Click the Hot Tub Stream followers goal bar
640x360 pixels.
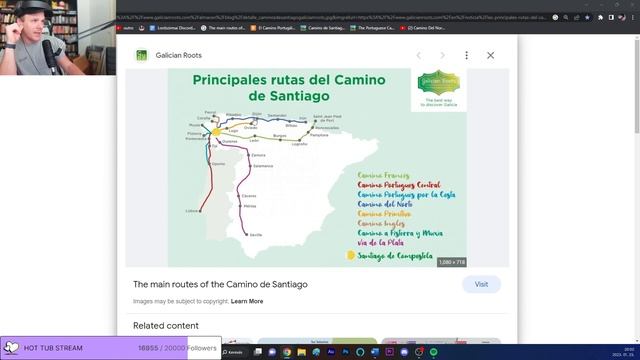pyautogui.click(x=111, y=348)
